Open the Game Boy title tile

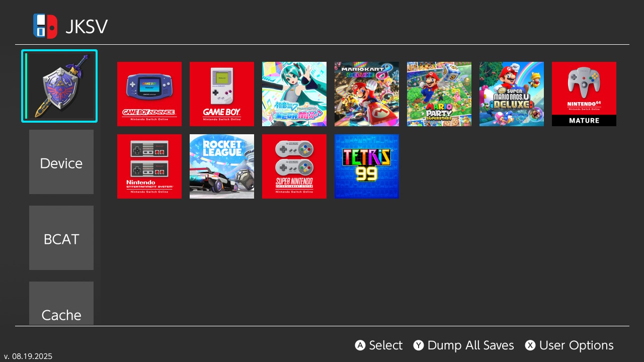point(222,94)
